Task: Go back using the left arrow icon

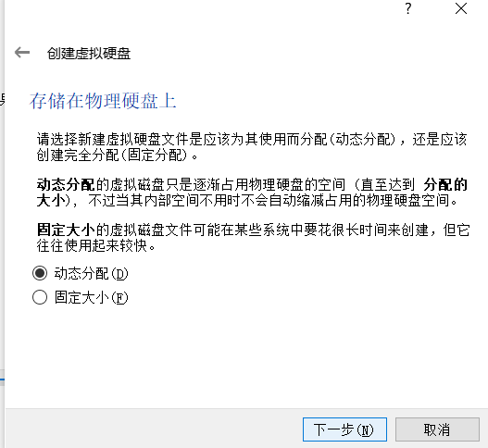Action: [22, 52]
